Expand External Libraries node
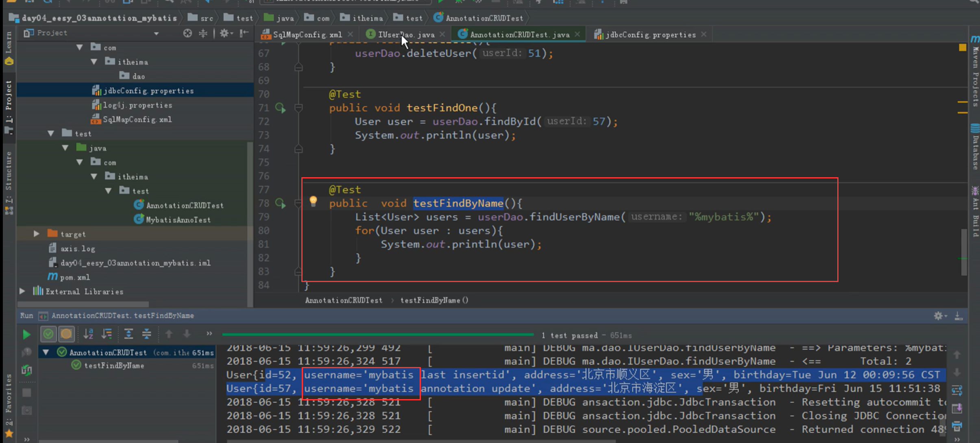 22,291
